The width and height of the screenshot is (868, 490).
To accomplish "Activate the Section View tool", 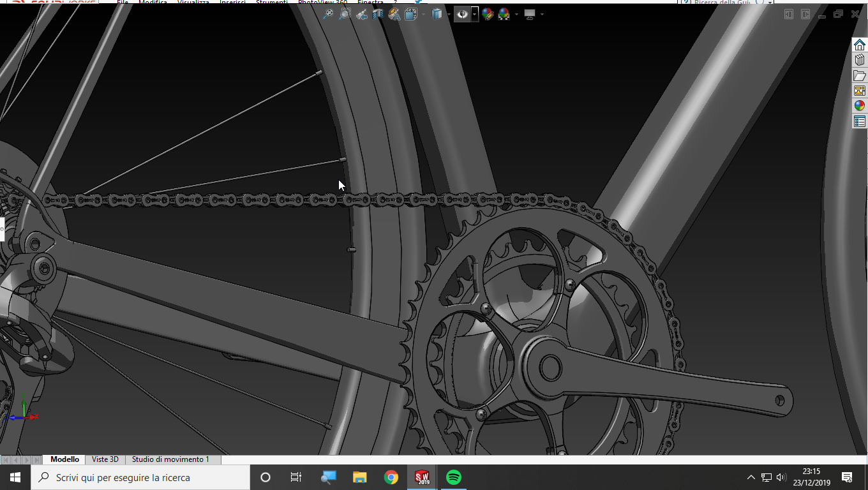I will tap(378, 14).
